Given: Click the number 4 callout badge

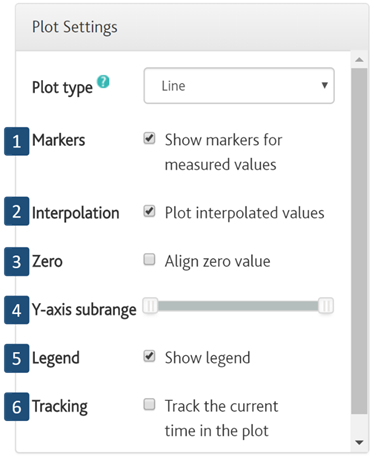Looking at the screenshot, I should [x=17, y=310].
